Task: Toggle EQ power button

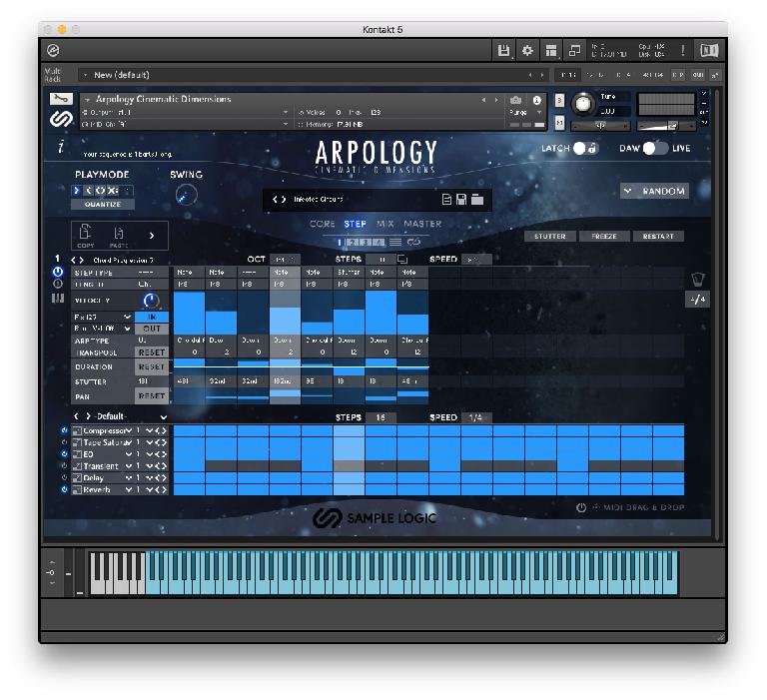Action: tap(64, 454)
